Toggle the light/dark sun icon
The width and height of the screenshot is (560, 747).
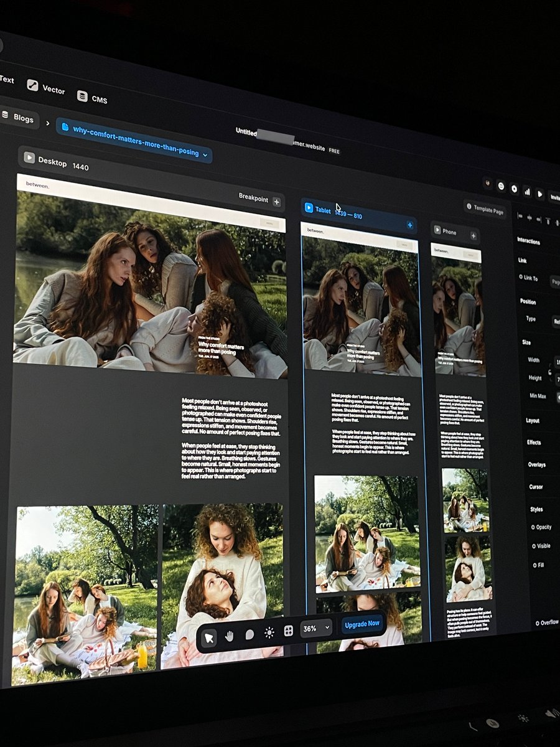click(x=269, y=632)
